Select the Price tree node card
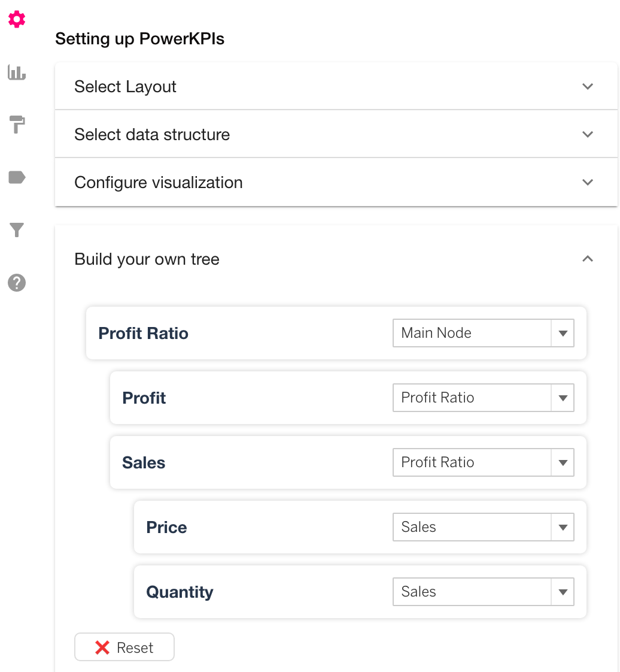This screenshot has width=620, height=672. tap(360, 527)
